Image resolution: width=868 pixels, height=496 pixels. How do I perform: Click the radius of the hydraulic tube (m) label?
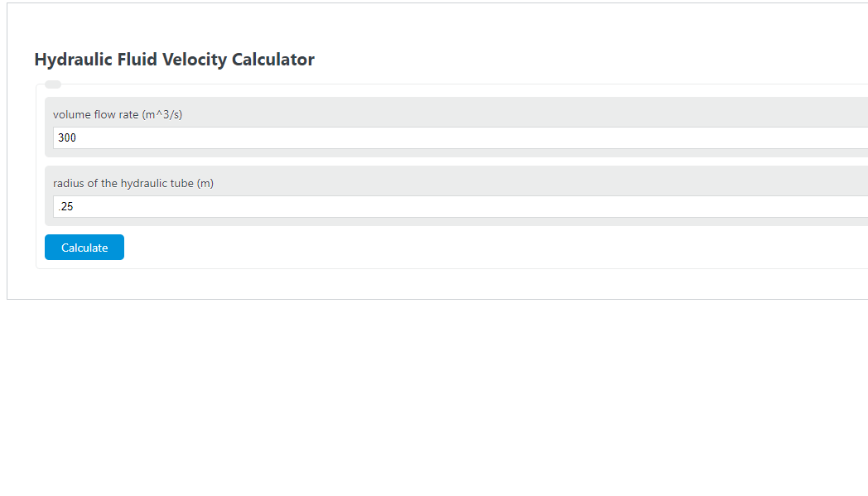point(133,183)
